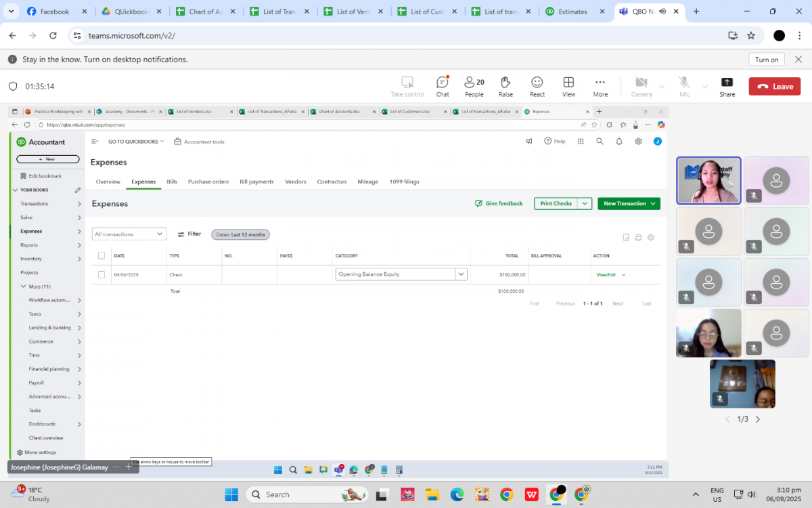The height and width of the screenshot is (508, 812).
Task: Select the presenter's video thumbnail
Action: click(708, 180)
